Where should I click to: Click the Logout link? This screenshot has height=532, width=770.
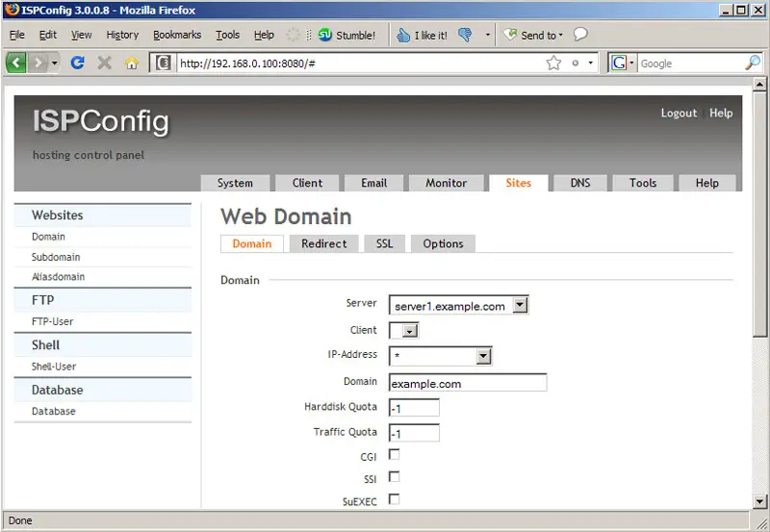pyautogui.click(x=679, y=113)
